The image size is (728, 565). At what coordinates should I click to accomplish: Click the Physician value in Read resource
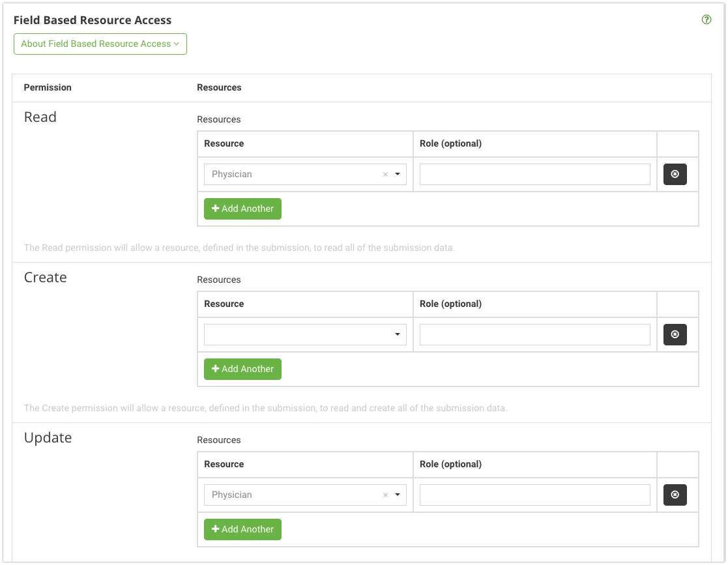(x=232, y=174)
